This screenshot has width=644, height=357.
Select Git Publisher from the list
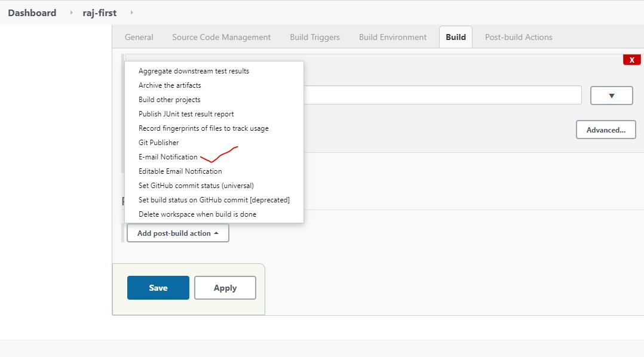[x=158, y=143]
